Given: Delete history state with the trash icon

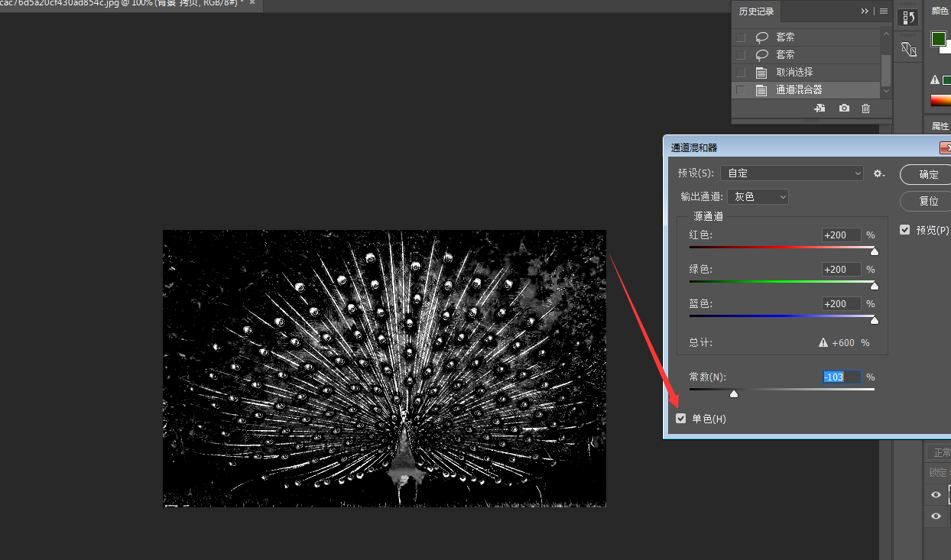Looking at the screenshot, I should [x=865, y=108].
